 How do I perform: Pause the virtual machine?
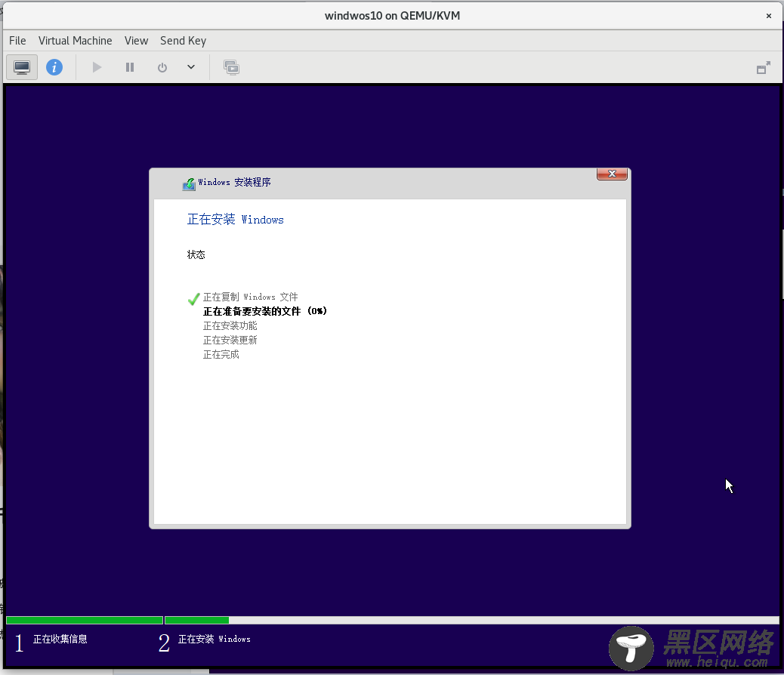(x=129, y=67)
